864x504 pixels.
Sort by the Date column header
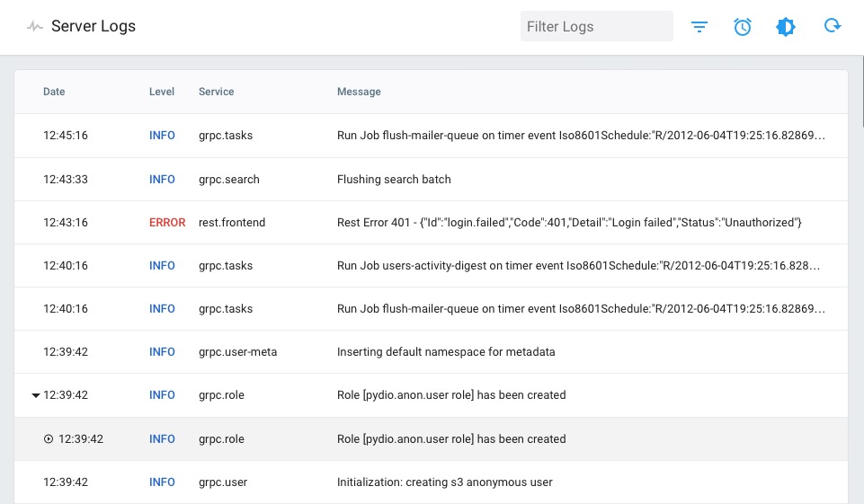(x=54, y=92)
